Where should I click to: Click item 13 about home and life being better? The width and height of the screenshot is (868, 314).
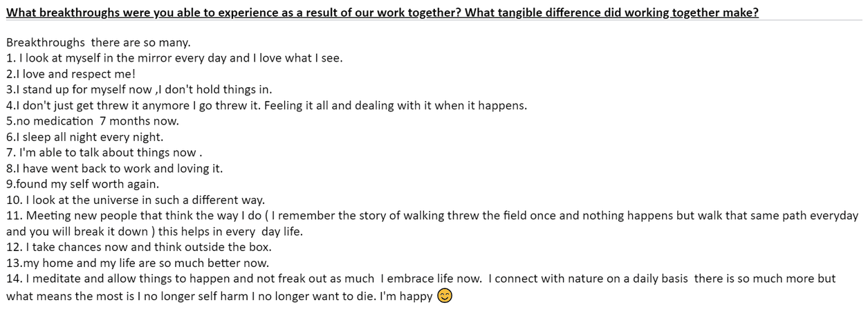138,263
